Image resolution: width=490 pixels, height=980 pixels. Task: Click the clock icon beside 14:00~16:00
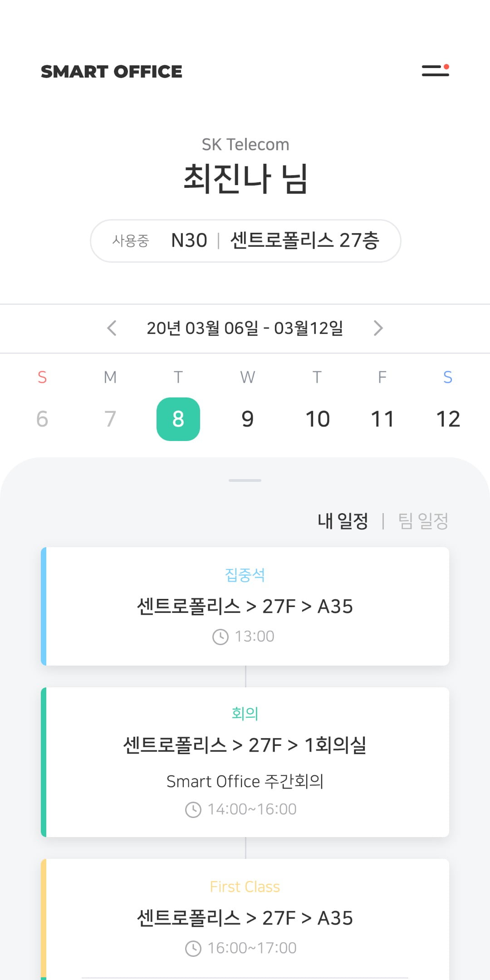[193, 810]
